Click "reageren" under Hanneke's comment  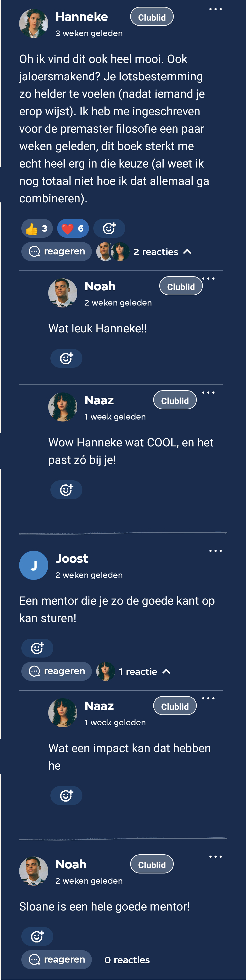click(57, 252)
